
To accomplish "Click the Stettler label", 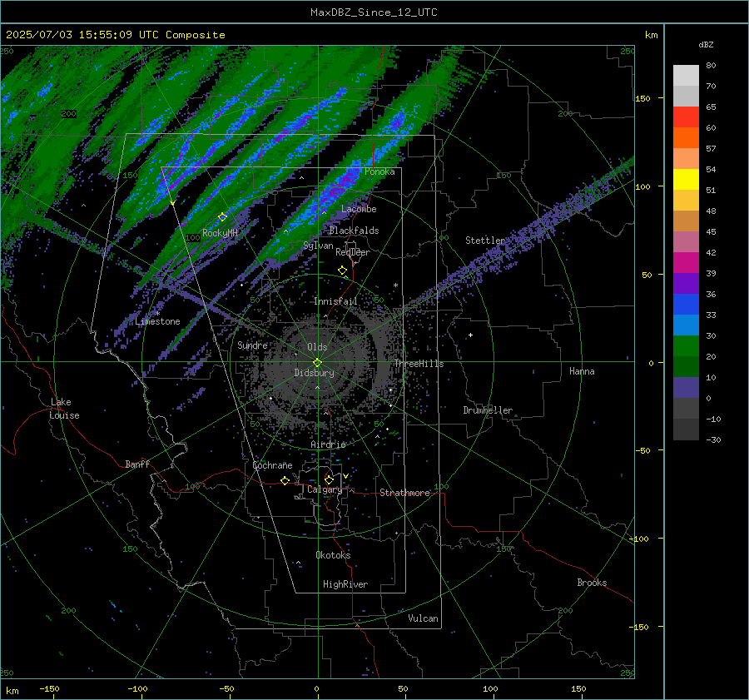I will tap(485, 241).
